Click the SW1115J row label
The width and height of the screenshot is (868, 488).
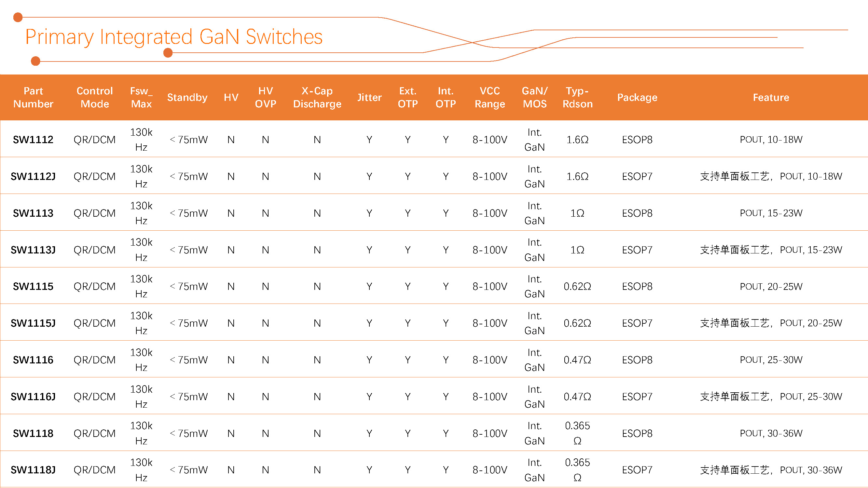tap(33, 323)
